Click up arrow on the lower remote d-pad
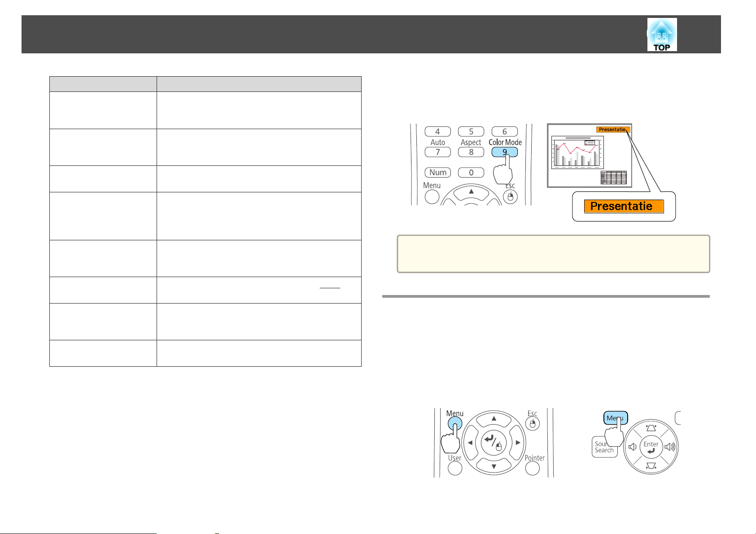This screenshot has width=756, height=534. [x=494, y=419]
